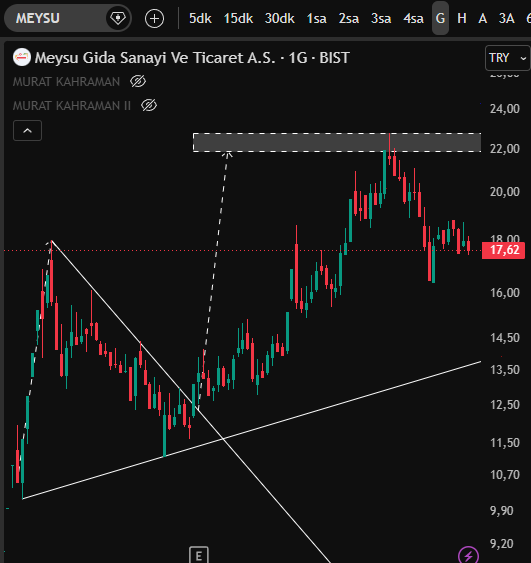Click the 17,62 current price label
531x563 pixels.
click(504, 250)
